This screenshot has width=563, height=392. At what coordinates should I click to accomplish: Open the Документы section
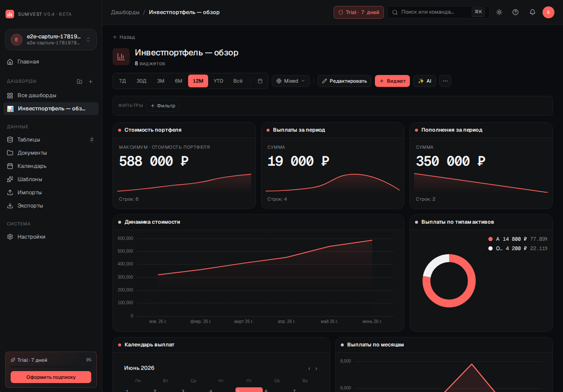[51, 153]
